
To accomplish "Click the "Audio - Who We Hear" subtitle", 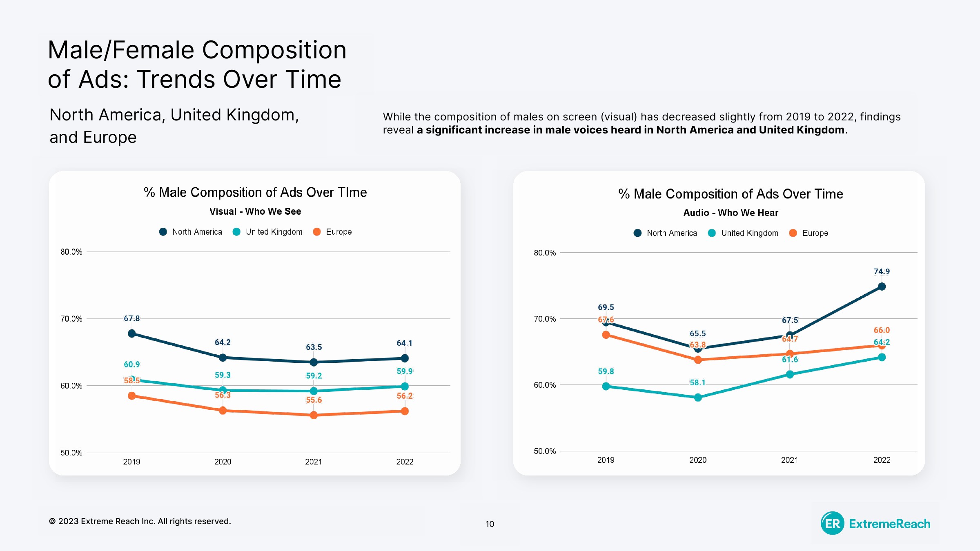I will [731, 213].
